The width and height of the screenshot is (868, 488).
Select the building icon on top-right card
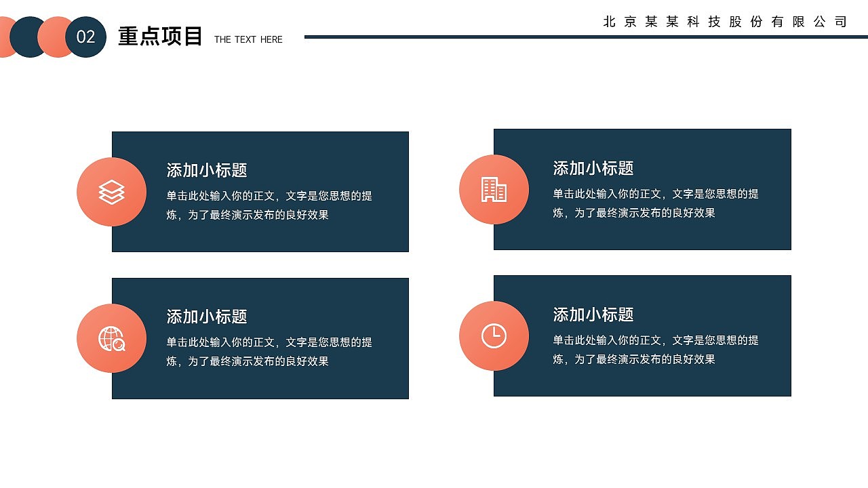[494, 190]
